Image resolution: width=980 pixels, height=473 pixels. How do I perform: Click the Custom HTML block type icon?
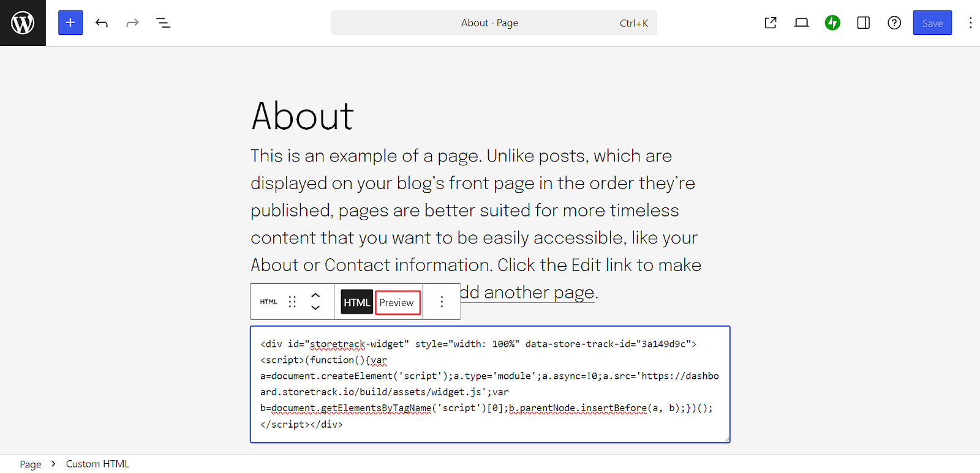268,302
